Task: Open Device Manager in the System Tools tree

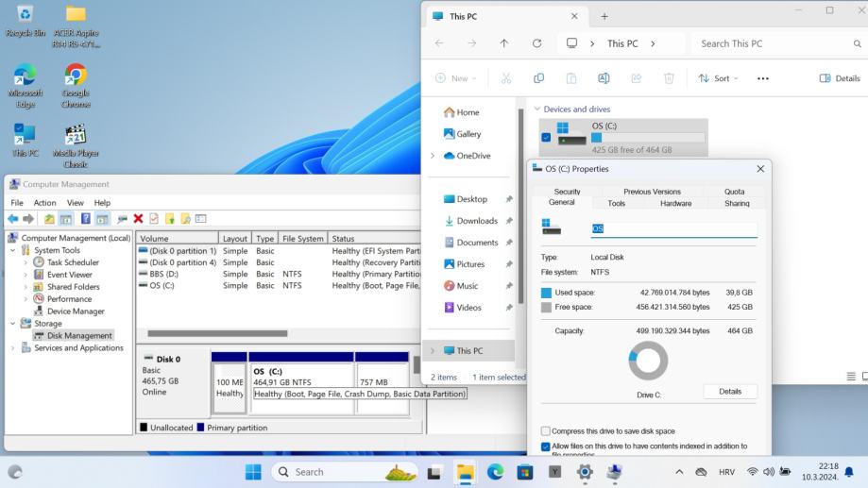Action: point(74,311)
